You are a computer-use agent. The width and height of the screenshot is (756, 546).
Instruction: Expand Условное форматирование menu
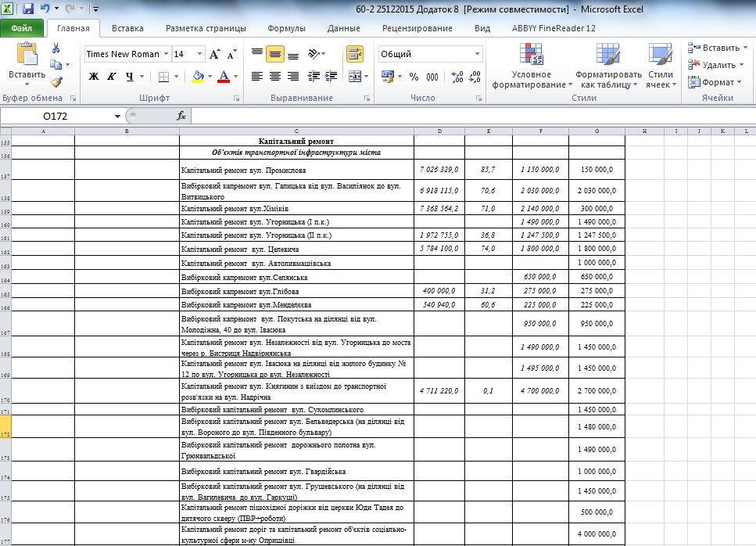[532, 66]
